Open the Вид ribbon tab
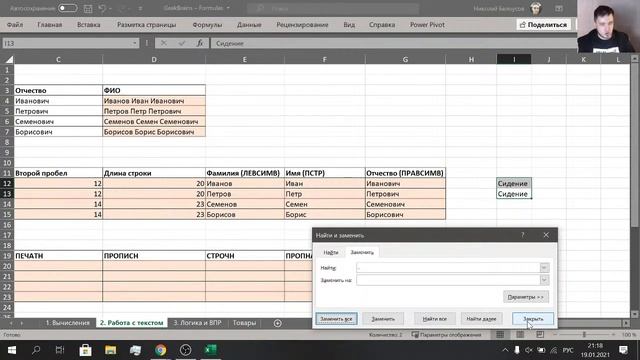 pyautogui.click(x=349, y=25)
